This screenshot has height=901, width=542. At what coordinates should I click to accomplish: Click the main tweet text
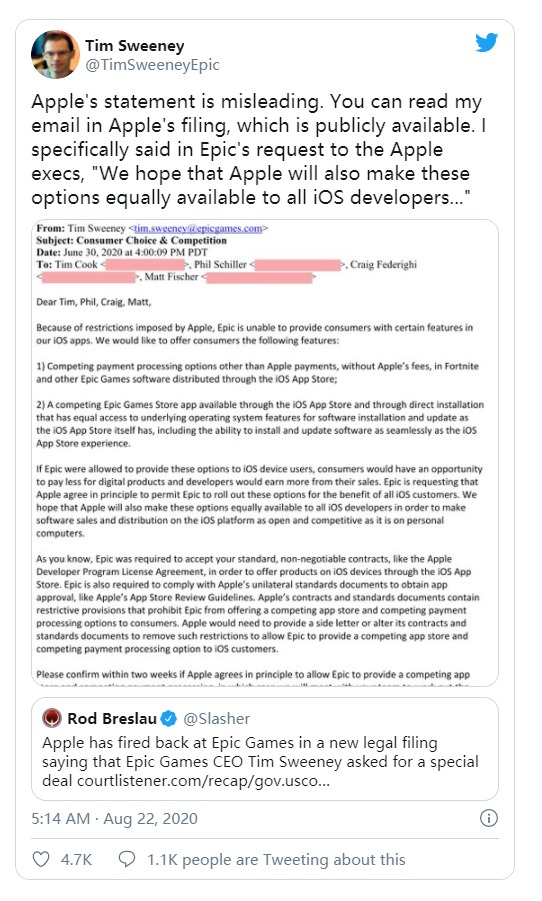point(259,149)
